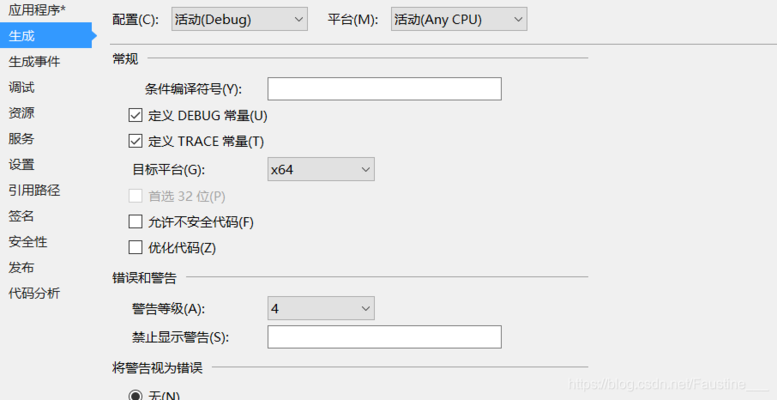This screenshot has height=400, width=777.
Task: Open the 应用程序 settings tab
Action: 36,10
